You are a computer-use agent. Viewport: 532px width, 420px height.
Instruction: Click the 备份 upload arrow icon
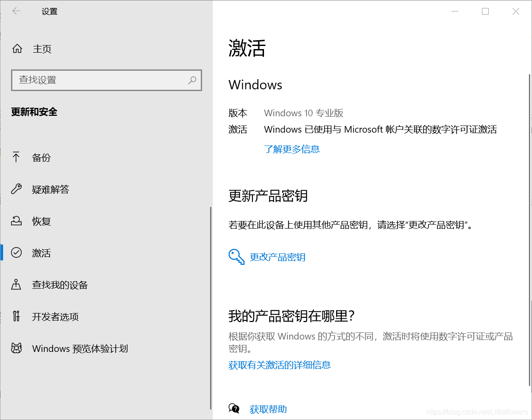click(16, 157)
